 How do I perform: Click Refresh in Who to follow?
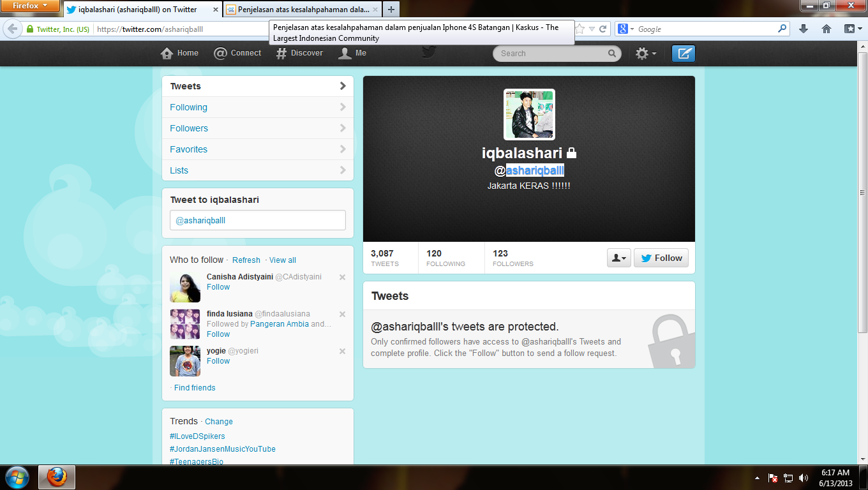tap(246, 260)
